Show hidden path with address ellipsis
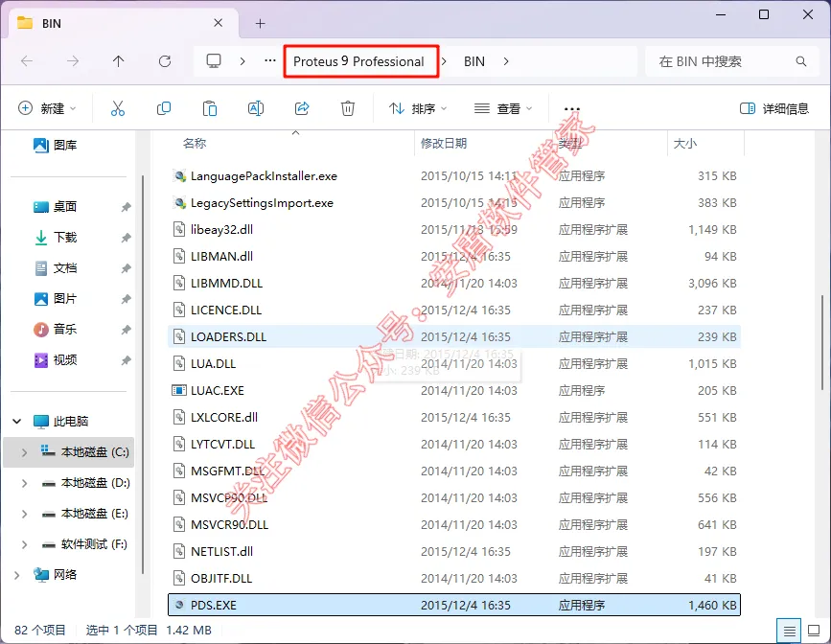The width and height of the screenshot is (831, 644). point(270,61)
